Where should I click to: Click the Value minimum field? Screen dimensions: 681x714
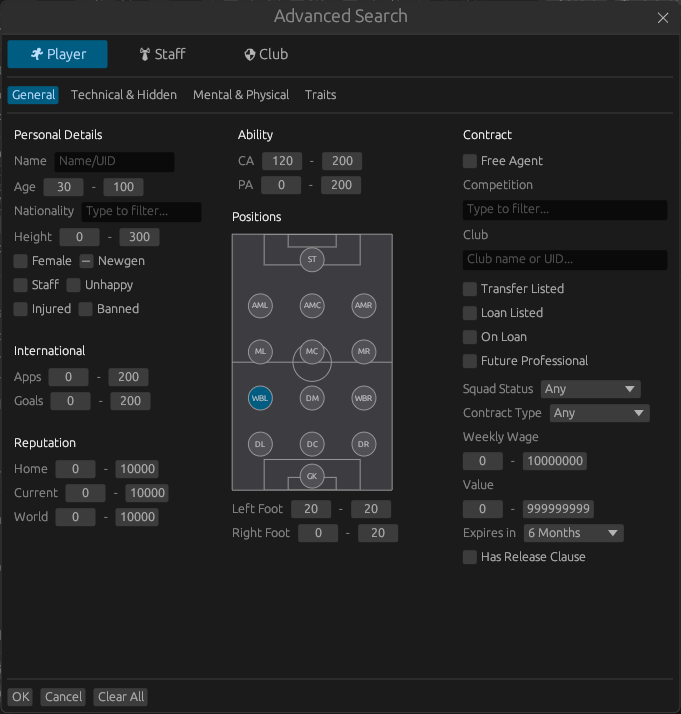(483, 509)
